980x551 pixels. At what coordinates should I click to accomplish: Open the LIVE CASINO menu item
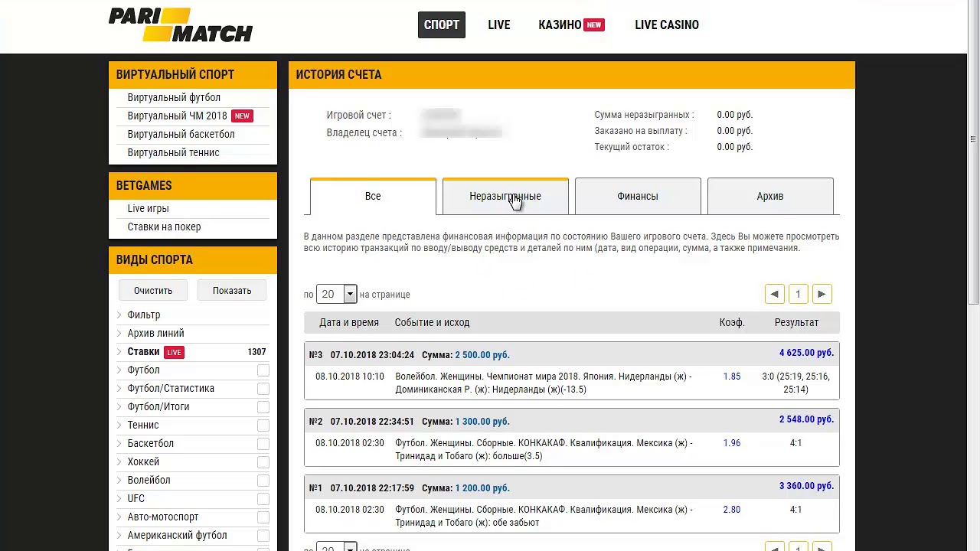pyautogui.click(x=667, y=24)
